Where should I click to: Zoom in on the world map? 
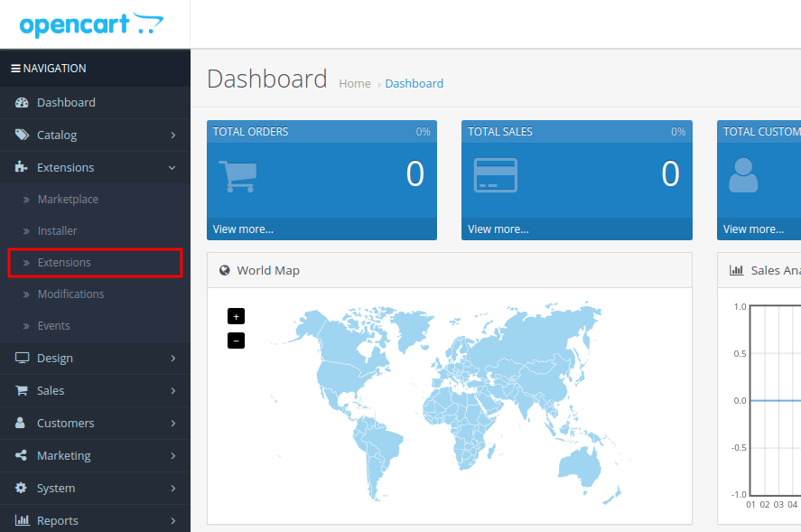236,316
